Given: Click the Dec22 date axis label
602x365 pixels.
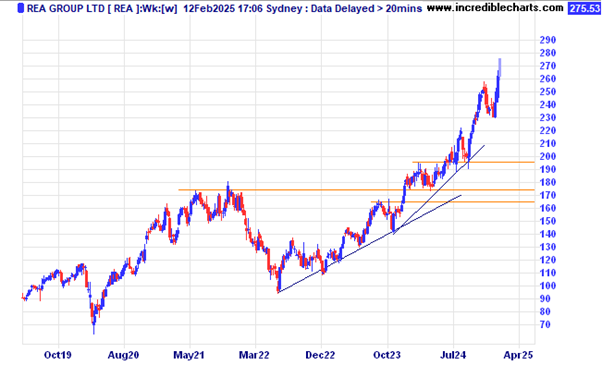Looking at the screenshot, I should click(321, 355).
